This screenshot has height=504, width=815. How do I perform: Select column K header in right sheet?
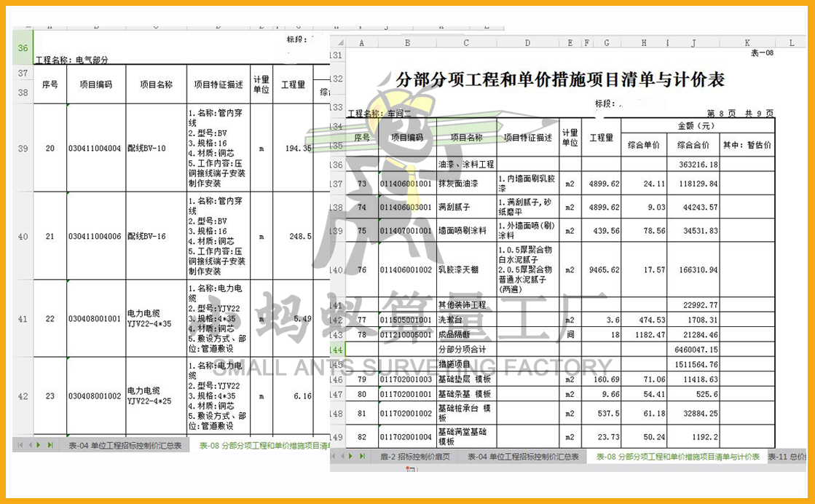[x=747, y=44]
